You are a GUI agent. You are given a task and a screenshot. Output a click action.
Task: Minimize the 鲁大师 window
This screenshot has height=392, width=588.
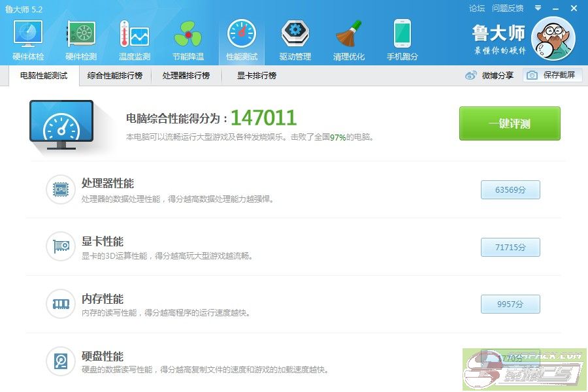click(x=556, y=8)
